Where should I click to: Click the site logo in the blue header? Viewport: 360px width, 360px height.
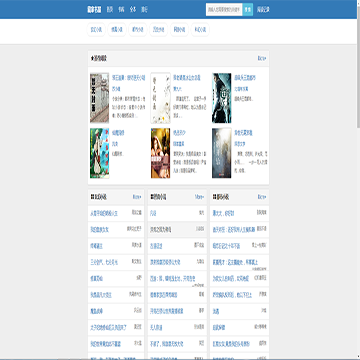click(94, 10)
